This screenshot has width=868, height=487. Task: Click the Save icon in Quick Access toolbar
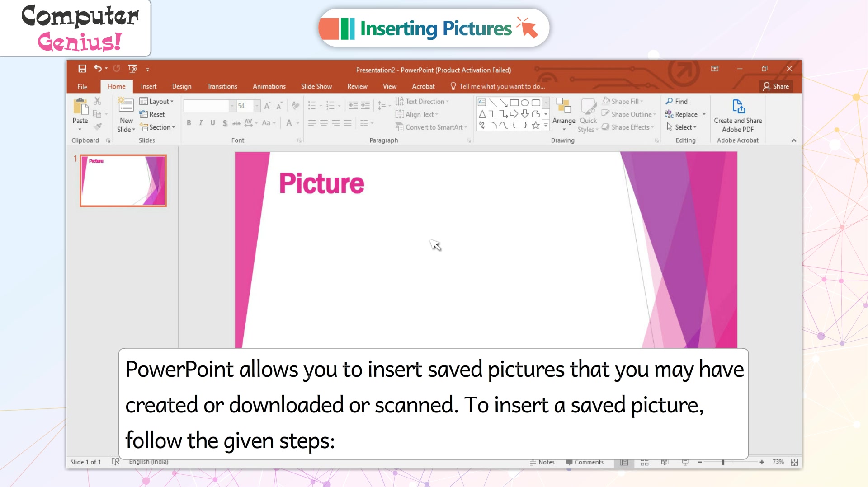point(82,69)
